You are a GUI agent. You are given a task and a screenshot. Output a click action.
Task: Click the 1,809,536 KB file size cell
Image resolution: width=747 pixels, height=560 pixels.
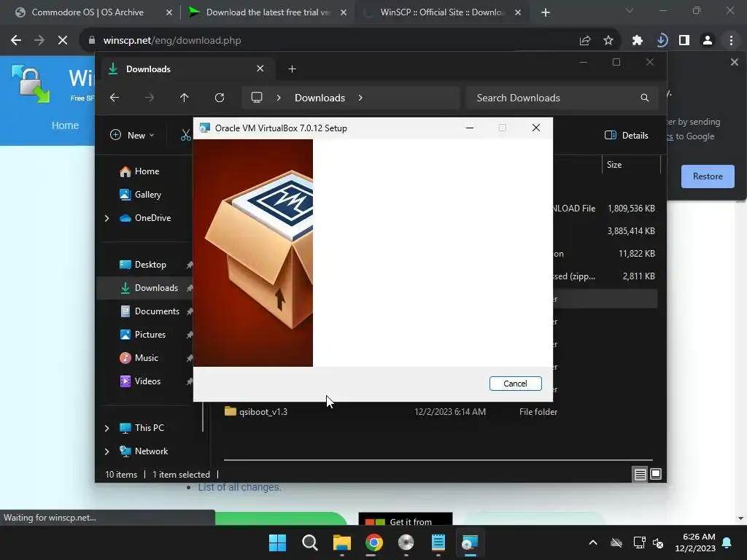631,209
